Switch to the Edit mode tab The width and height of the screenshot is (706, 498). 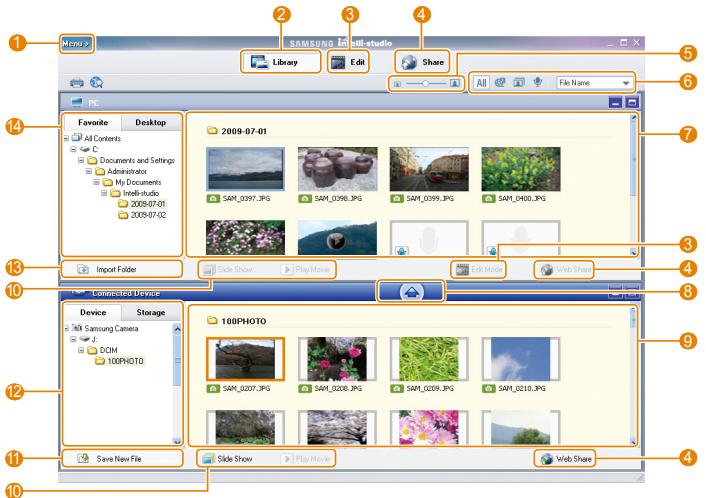pyautogui.click(x=348, y=62)
